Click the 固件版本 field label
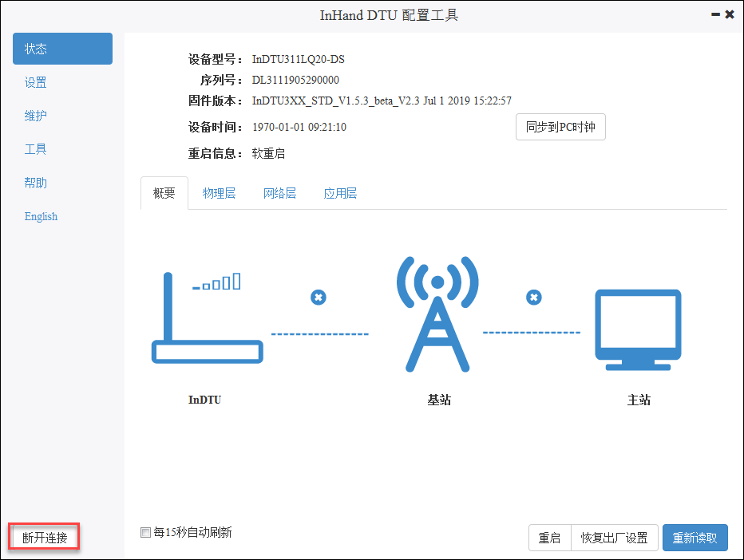Image resolution: width=744 pixels, height=560 pixels. (x=215, y=101)
